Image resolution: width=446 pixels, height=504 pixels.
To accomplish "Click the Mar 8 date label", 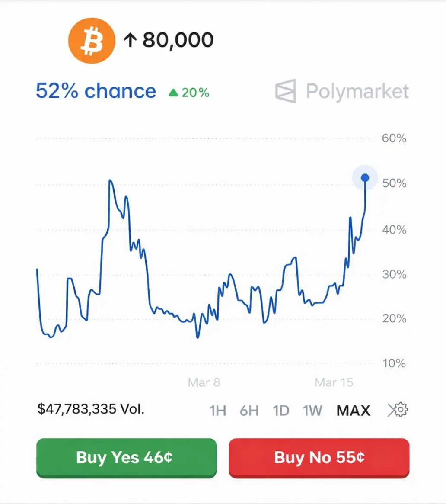I will point(204,382).
